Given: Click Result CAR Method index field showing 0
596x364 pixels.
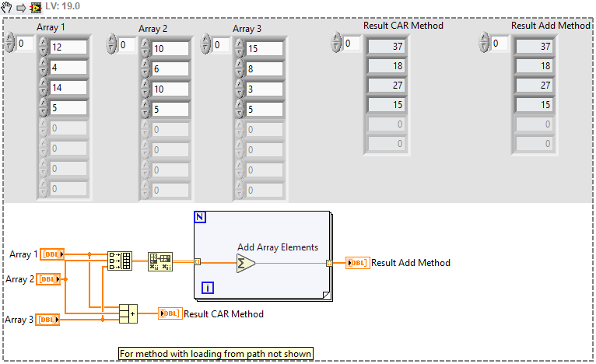Looking at the screenshot, I should [x=352, y=43].
